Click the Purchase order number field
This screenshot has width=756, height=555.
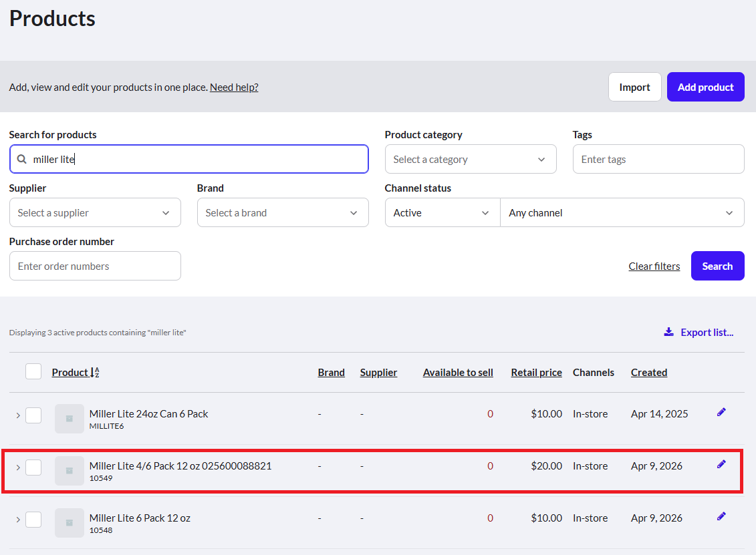point(95,266)
